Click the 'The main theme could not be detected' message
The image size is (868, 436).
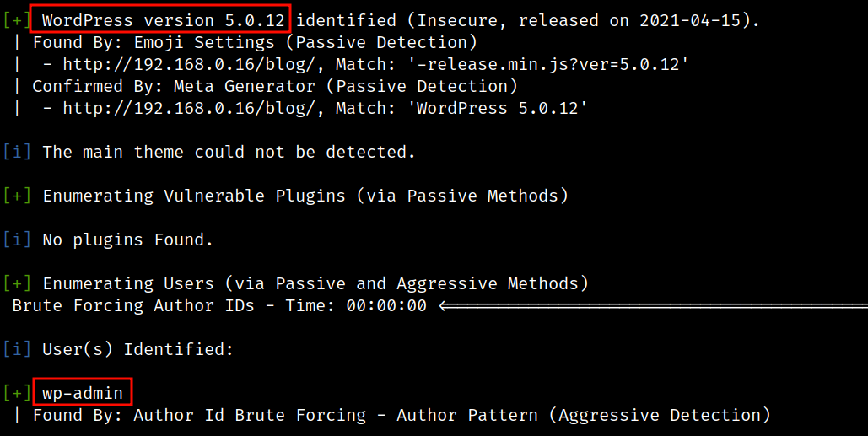click(x=229, y=152)
